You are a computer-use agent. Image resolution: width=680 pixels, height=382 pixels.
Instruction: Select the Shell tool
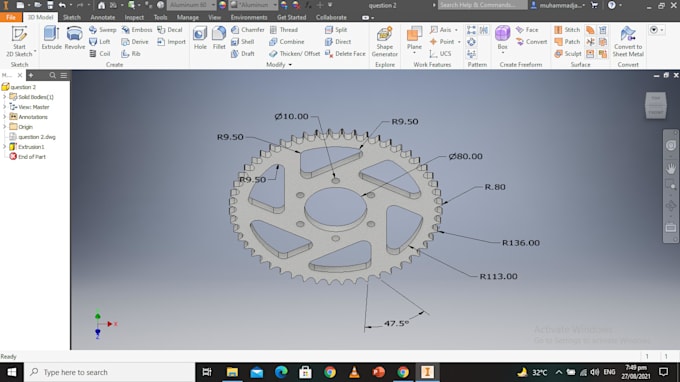click(x=242, y=42)
